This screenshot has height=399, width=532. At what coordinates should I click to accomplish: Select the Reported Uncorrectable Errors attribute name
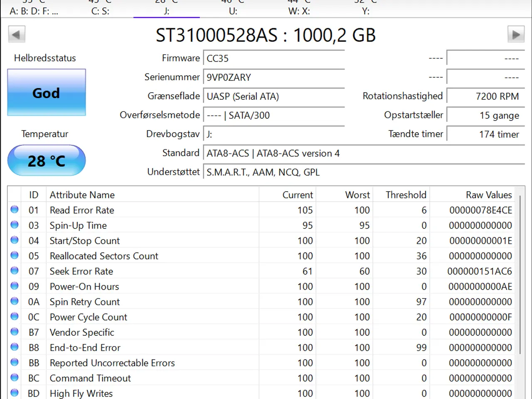(x=112, y=363)
